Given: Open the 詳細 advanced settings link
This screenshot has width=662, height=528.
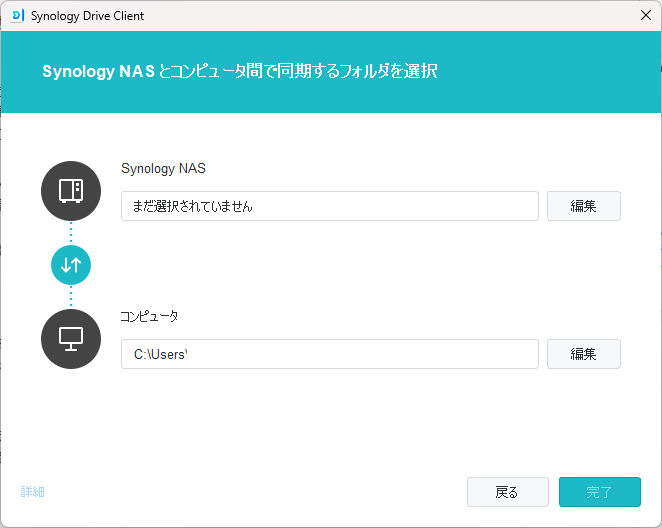Looking at the screenshot, I should click(33, 492).
